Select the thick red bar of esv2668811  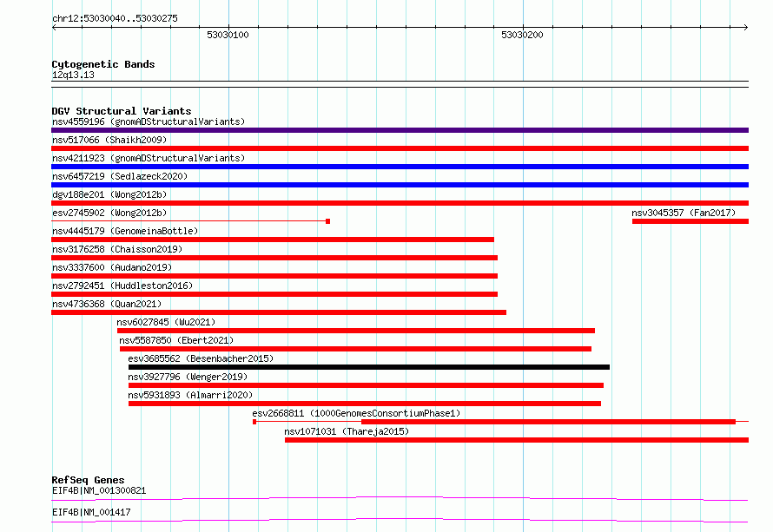[x=548, y=422]
